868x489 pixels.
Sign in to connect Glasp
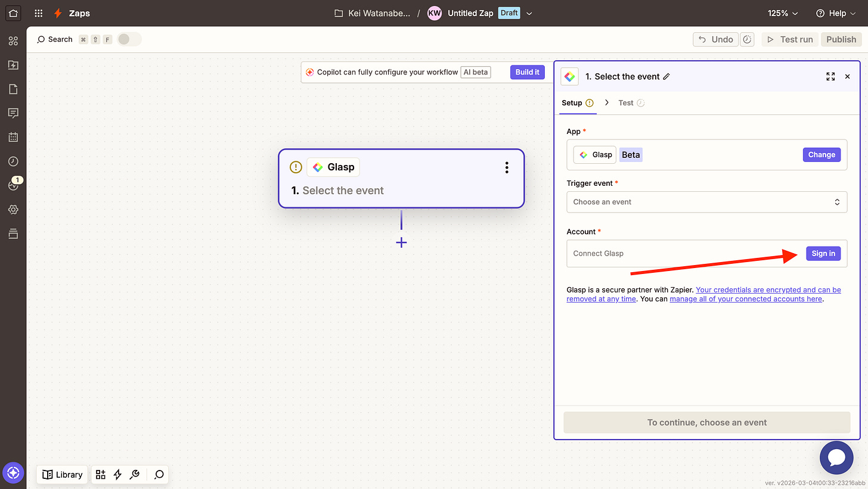coord(823,253)
